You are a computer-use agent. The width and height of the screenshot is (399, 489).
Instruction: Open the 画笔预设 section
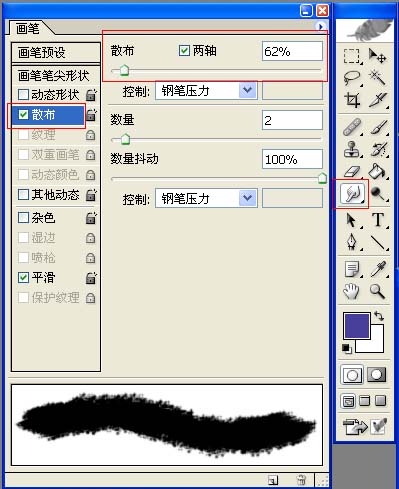click(x=56, y=52)
